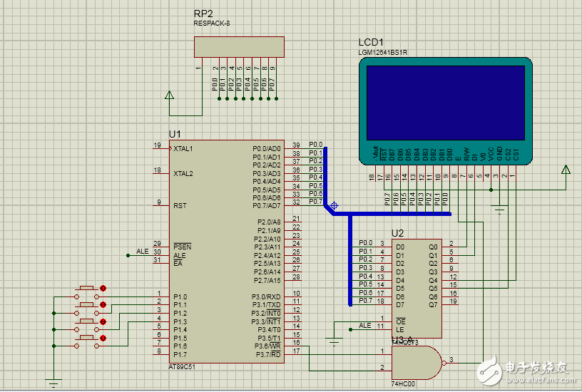Image resolution: width=582 pixels, height=392 pixels.
Task: Select the ALE terminal dot left of U1
Action: (128, 255)
